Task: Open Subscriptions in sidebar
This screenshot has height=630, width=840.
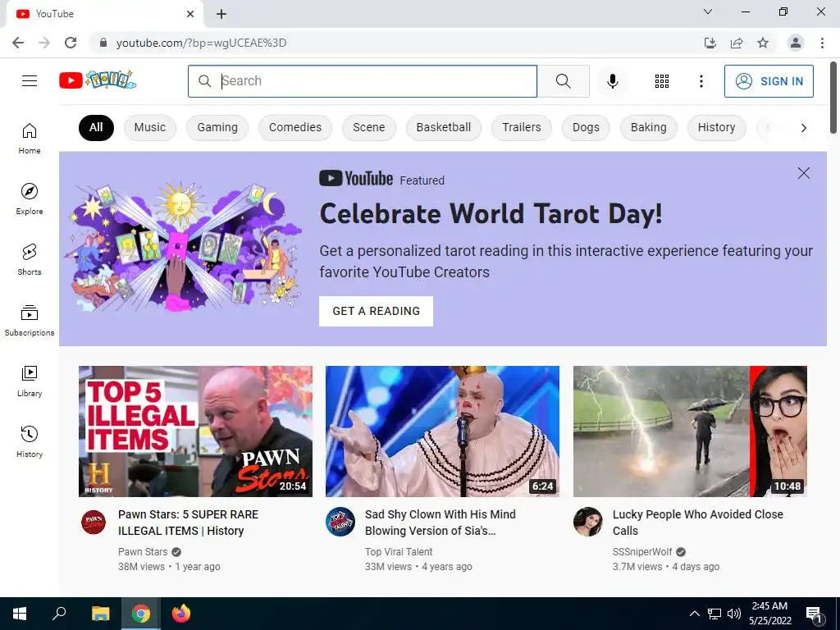Action: (30, 321)
